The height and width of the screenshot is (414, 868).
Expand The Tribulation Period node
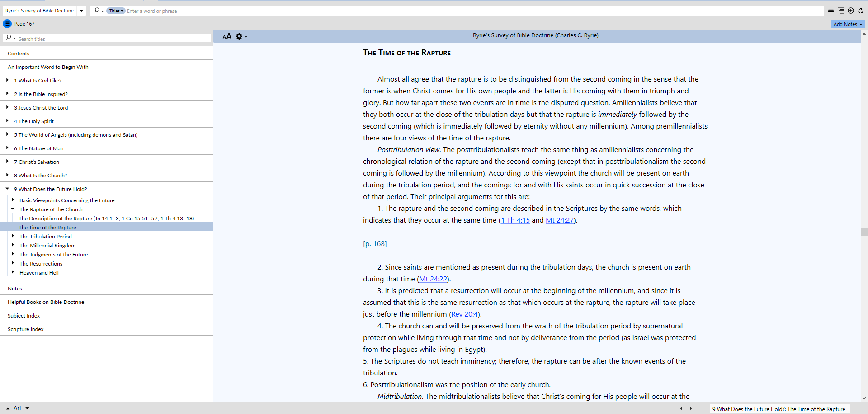coord(13,236)
